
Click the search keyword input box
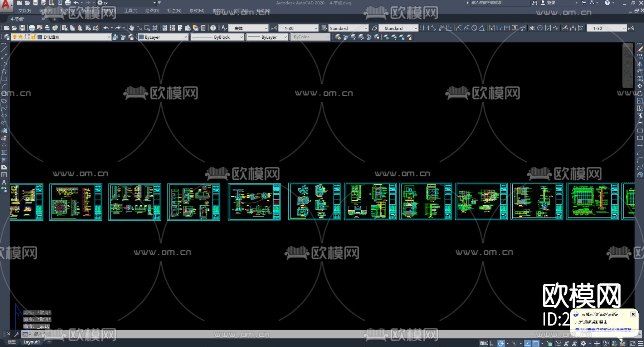pos(499,3)
